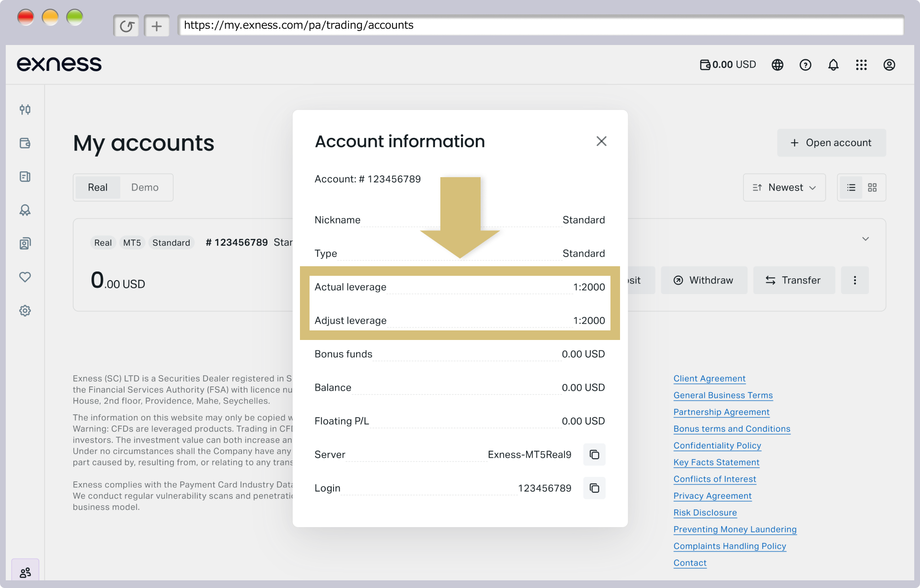Copy the server name Exness-MT5Real9

click(x=594, y=454)
